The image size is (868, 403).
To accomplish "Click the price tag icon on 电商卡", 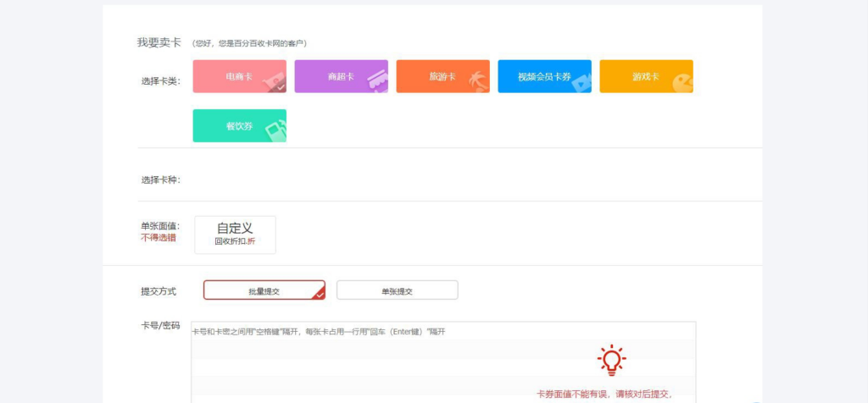I will click(x=273, y=81).
